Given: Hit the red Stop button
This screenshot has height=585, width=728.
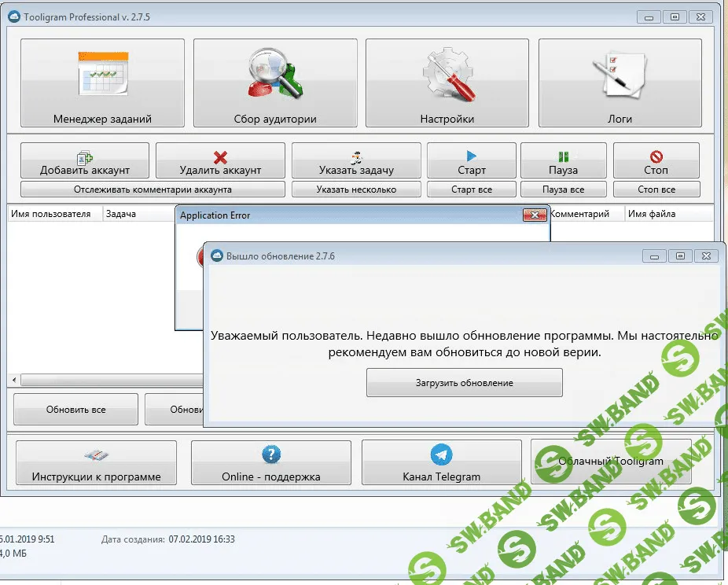Looking at the screenshot, I should coord(656,161).
